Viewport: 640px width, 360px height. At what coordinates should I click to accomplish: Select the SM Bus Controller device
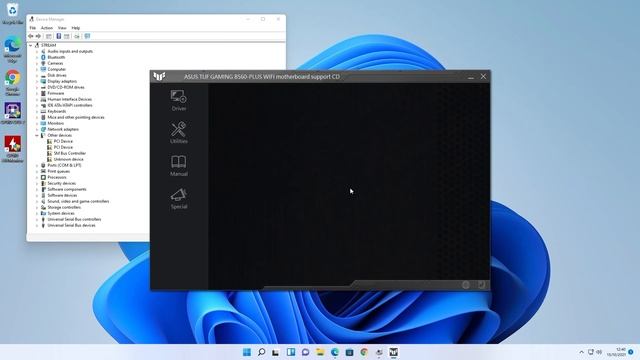point(70,153)
